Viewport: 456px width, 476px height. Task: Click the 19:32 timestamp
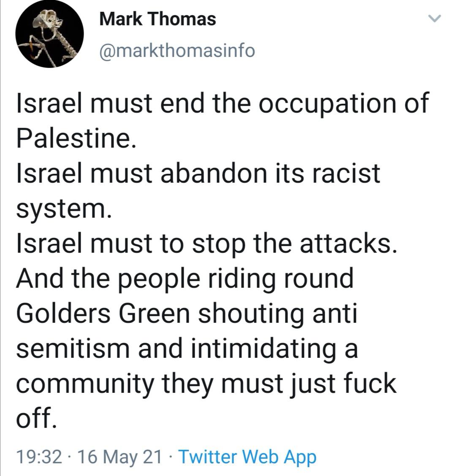pyautogui.click(x=39, y=457)
